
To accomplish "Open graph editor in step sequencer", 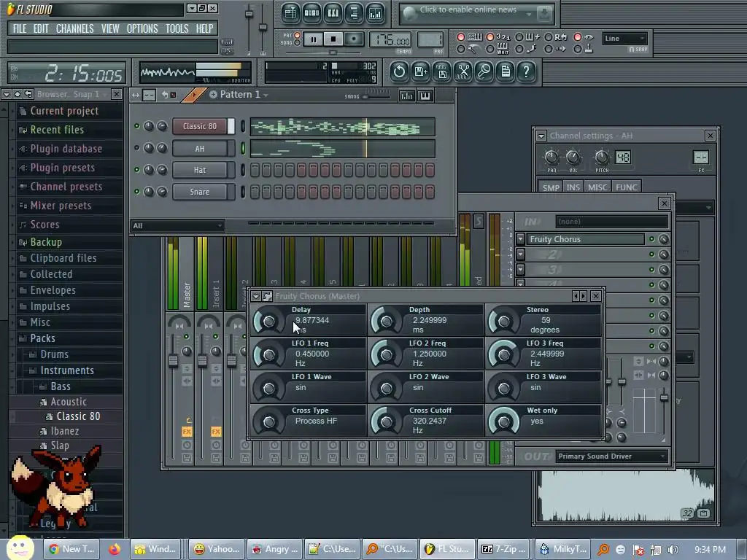I will pos(407,96).
